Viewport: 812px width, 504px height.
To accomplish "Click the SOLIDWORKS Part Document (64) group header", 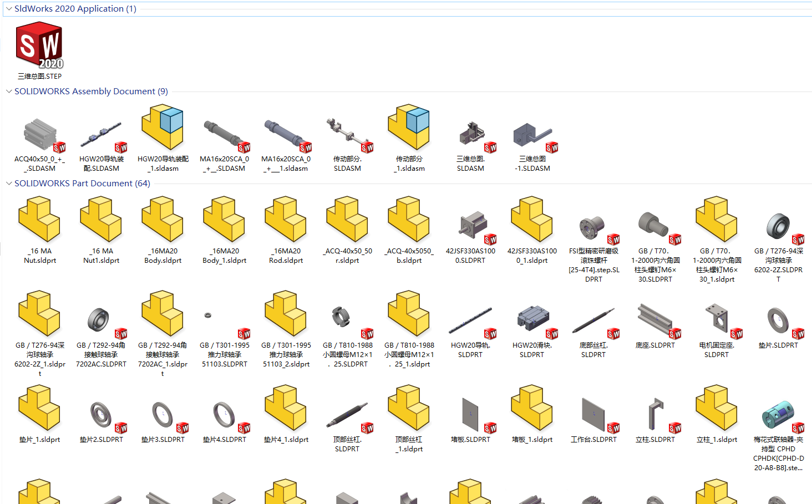I will [82, 184].
